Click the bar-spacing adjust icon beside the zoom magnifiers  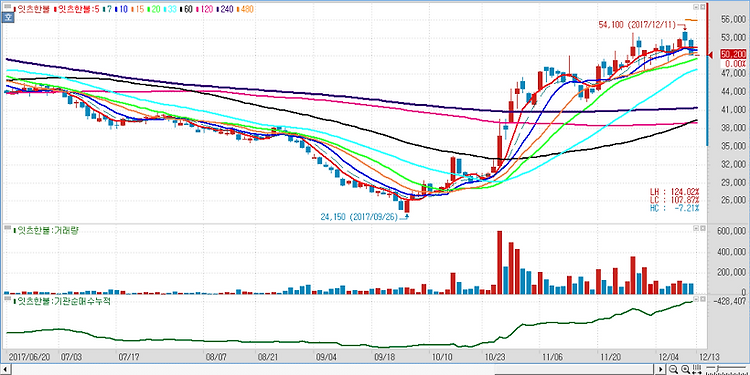coord(696,369)
